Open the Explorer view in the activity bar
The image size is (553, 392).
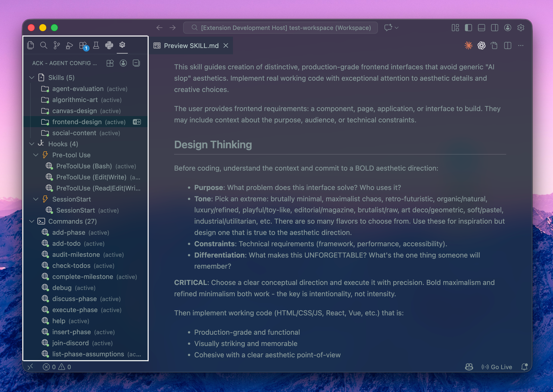[x=31, y=45]
